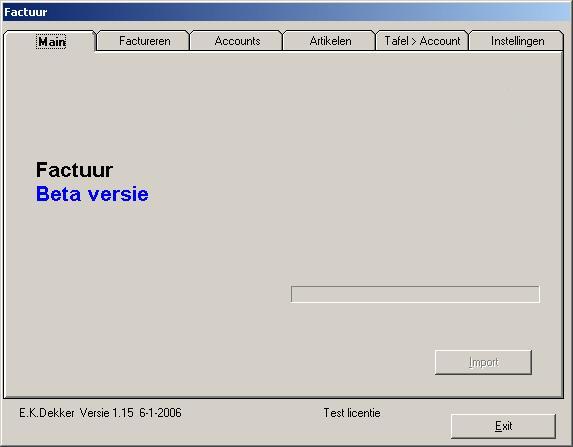Open the Tafel > Account tab
Viewport: 573px width, 447px height.
pos(422,41)
